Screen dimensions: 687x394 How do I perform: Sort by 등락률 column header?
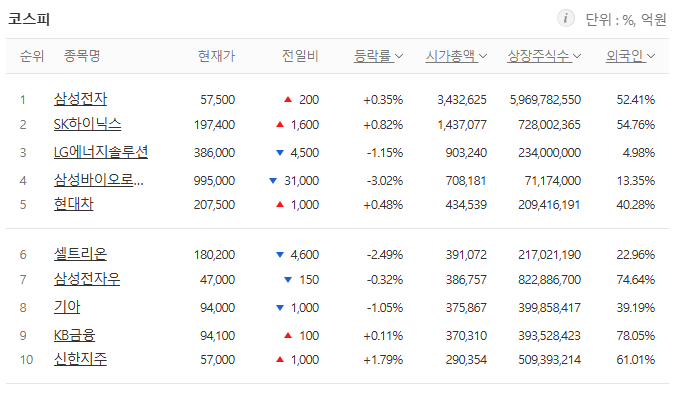(372, 56)
